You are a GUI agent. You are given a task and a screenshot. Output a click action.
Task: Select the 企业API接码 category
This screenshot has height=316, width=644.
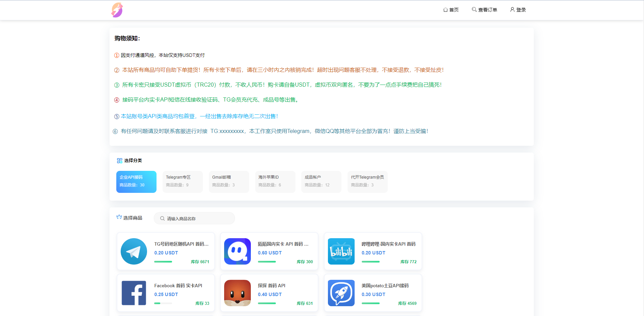click(x=136, y=182)
